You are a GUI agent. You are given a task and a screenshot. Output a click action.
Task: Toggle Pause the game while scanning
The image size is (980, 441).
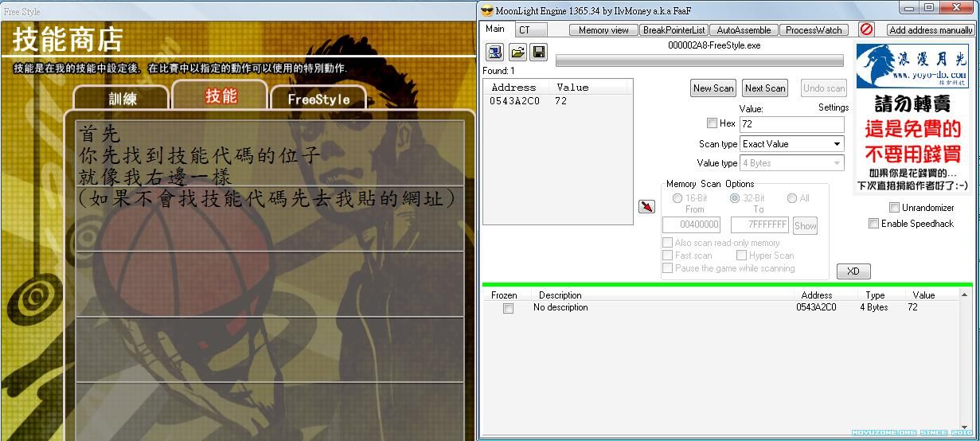[668, 268]
